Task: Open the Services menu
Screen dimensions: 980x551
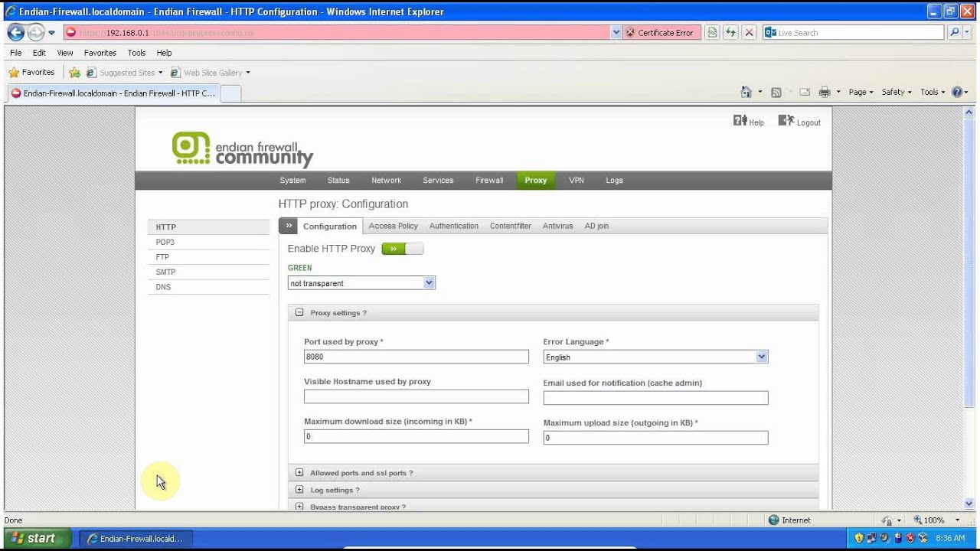Action: pos(438,181)
